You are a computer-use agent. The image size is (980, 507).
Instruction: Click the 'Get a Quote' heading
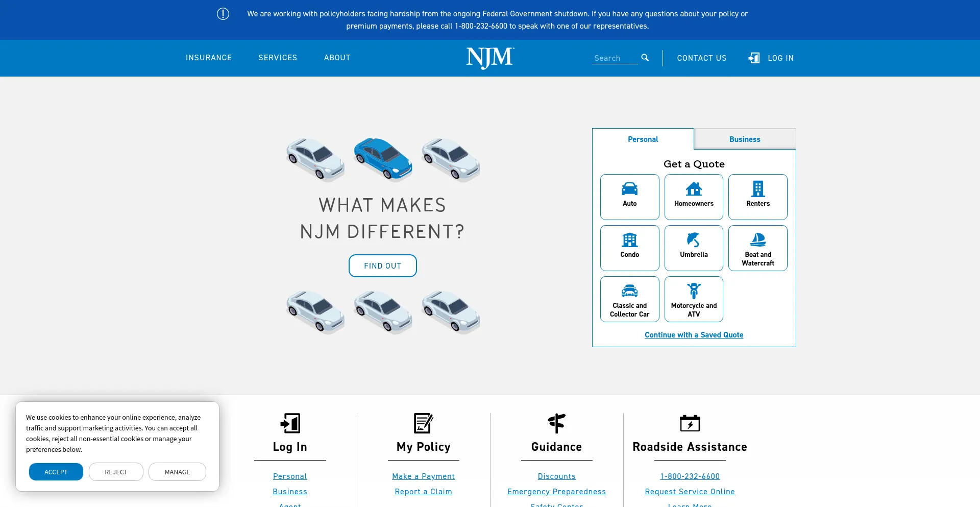point(694,164)
